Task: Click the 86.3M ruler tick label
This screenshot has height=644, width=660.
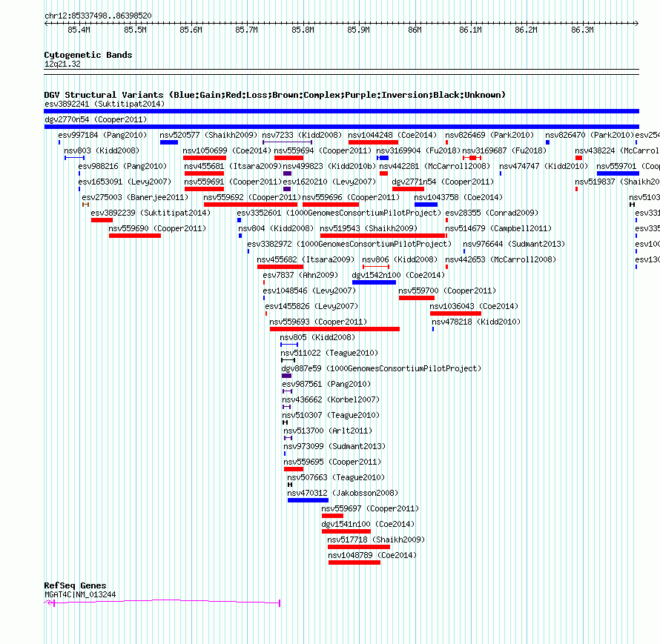Action: pos(582,30)
